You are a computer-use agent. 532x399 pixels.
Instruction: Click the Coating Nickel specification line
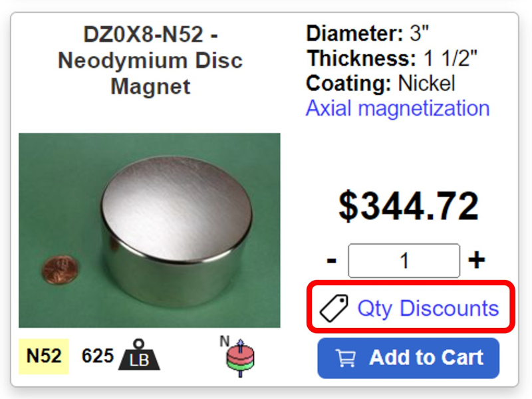380,84
